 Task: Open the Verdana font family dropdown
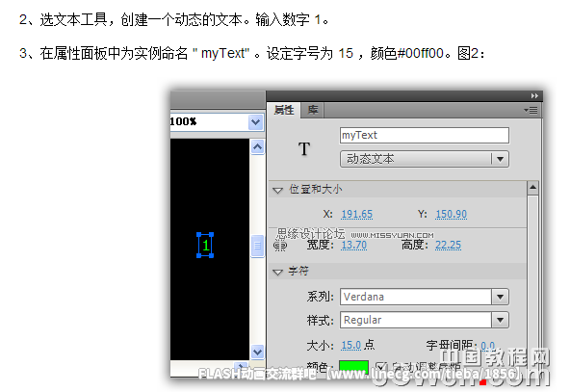(501, 297)
